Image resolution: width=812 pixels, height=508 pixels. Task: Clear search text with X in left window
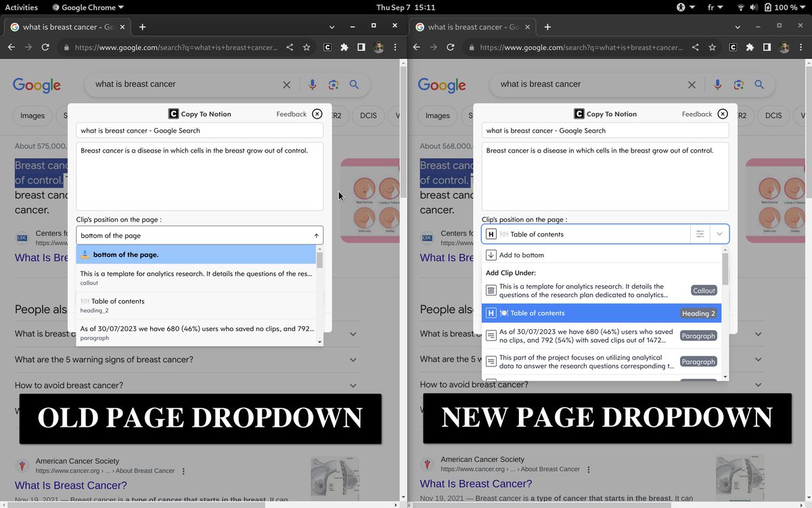click(287, 85)
